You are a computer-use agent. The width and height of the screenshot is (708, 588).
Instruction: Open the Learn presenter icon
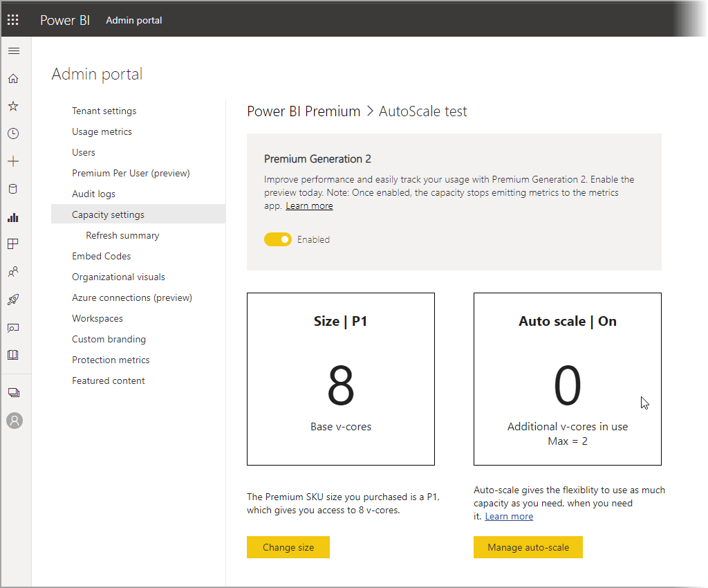point(14,327)
